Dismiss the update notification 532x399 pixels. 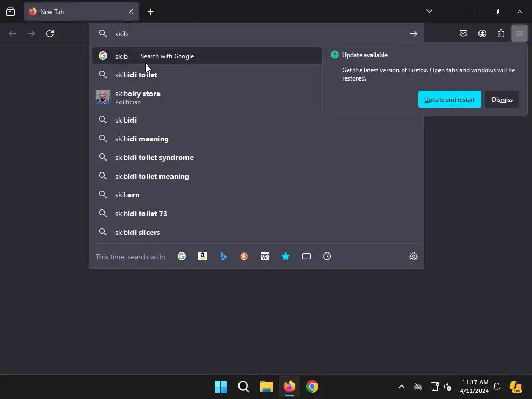click(x=502, y=99)
